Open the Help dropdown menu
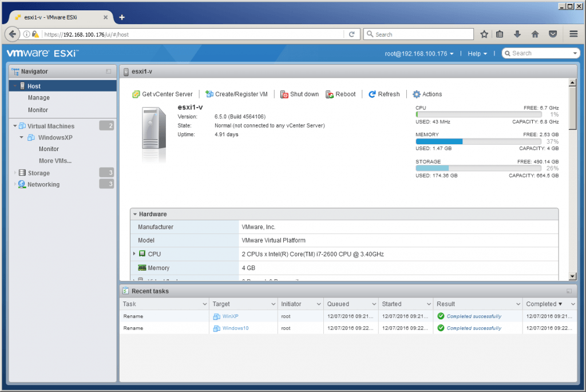 coord(477,53)
